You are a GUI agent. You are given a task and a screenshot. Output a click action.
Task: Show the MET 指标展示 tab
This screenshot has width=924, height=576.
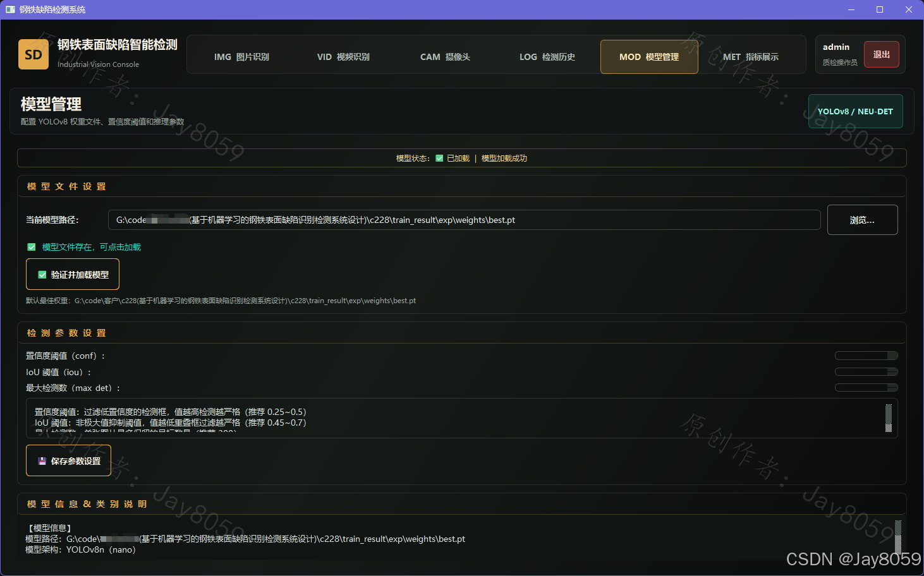coord(751,57)
